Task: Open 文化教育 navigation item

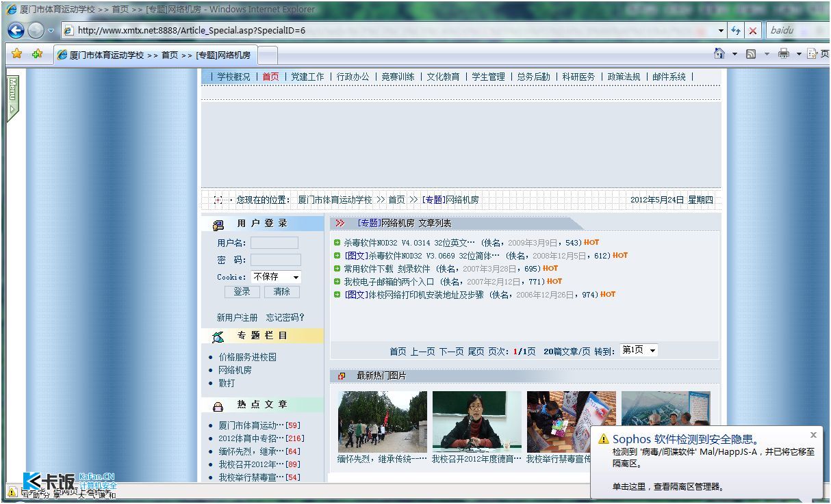Action: 443,77
